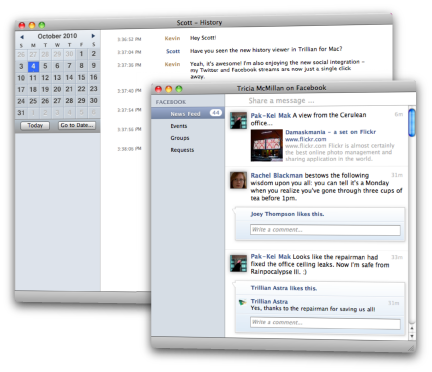Viewport: 432px width, 372px height.
Task: Minimize the Facebook window with yellow button
Action: coord(169,89)
